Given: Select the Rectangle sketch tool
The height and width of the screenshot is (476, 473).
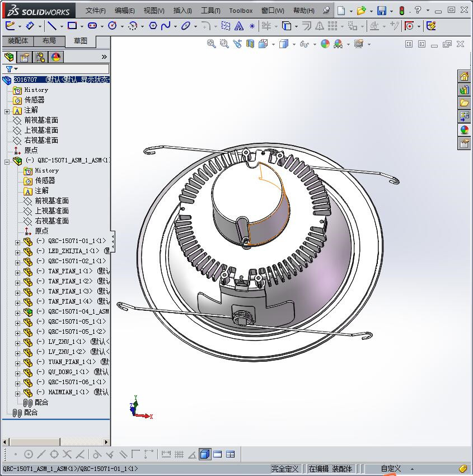Looking at the screenshot, I should (x=72, y=26).
